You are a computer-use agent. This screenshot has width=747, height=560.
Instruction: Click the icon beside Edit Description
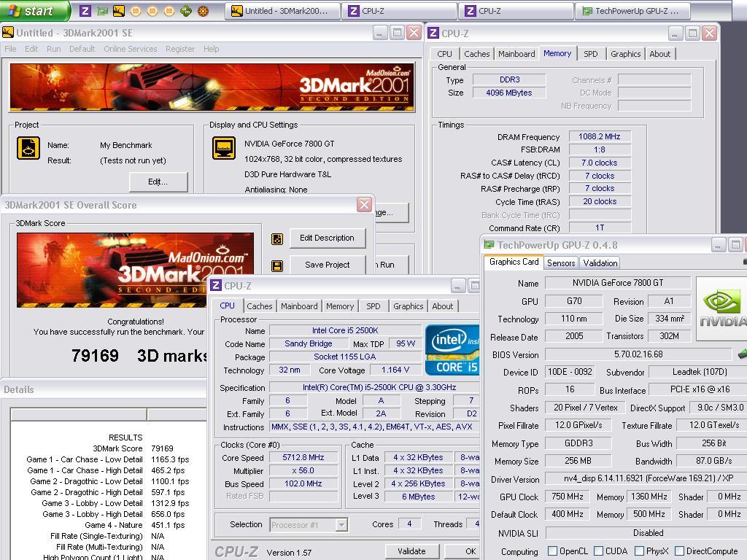(276, 238)
